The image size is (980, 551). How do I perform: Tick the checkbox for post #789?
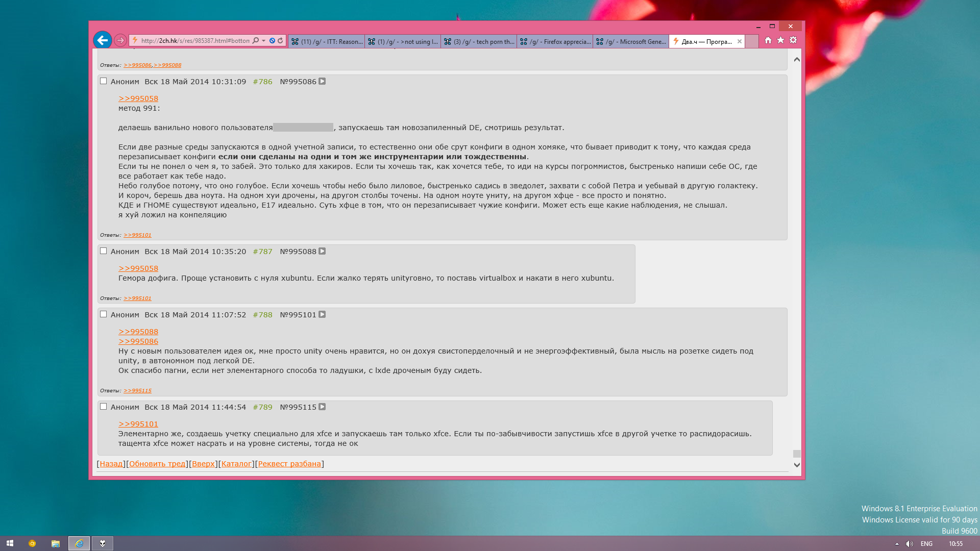click(104, 407)
